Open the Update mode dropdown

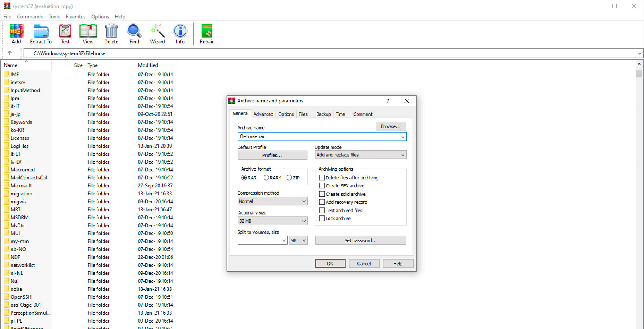(x=403, y=155)
